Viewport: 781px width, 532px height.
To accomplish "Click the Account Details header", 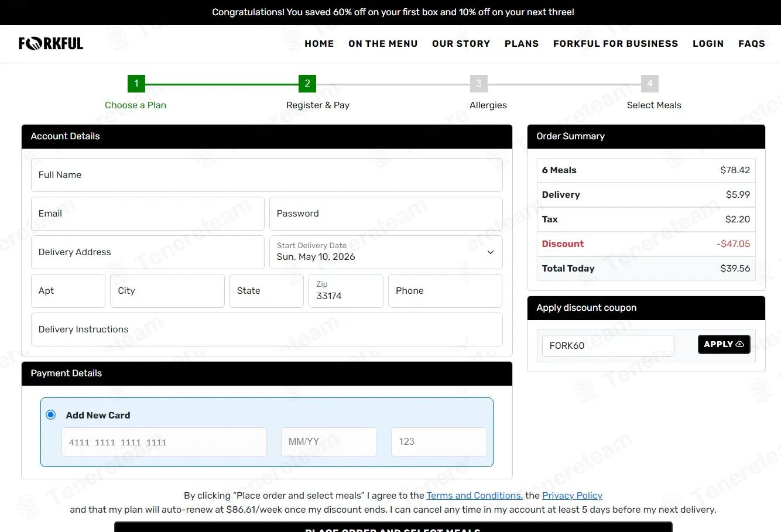I will point(267,136).
